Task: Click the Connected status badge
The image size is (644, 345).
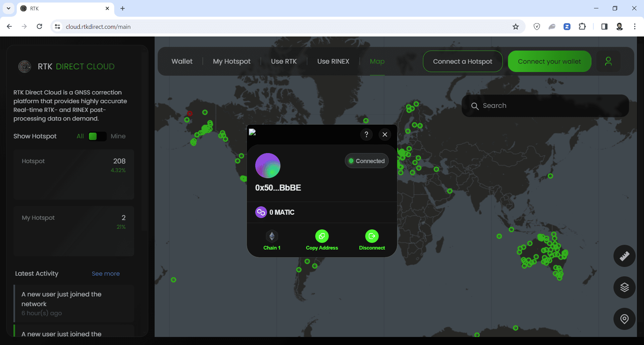Action: tap(367, 161)
